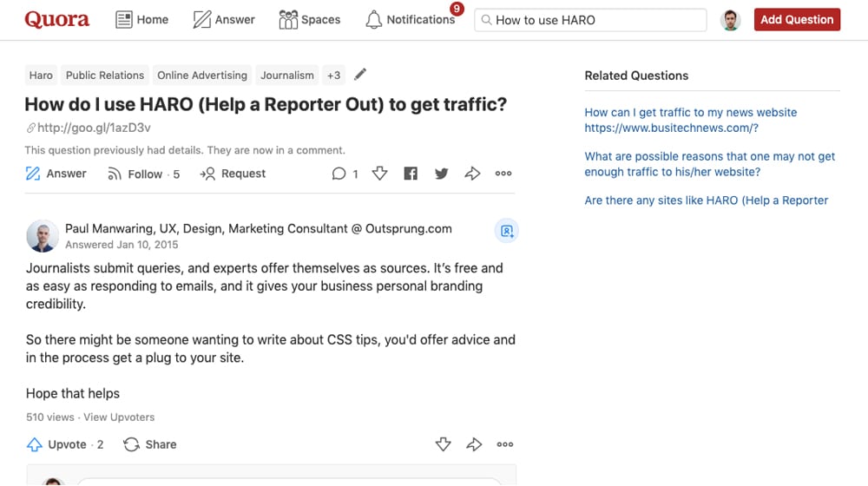Viewport: 868px width, 486px height.
Task: Open the profile avatar in header
Action: pos(730,20)
